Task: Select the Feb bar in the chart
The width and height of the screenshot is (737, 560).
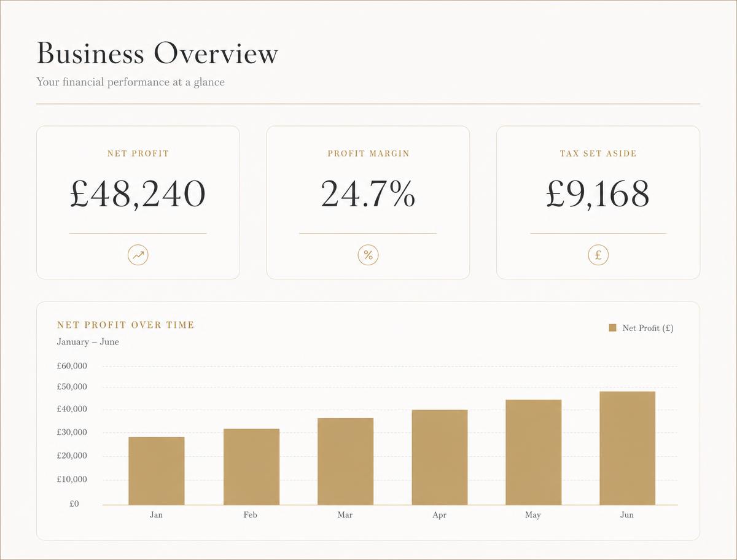Action: coord(251,467)
